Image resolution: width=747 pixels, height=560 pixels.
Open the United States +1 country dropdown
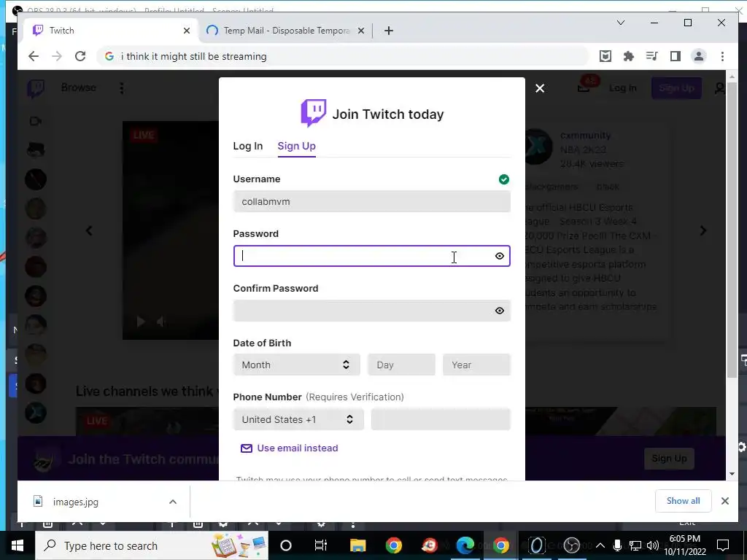click(298, 419)
